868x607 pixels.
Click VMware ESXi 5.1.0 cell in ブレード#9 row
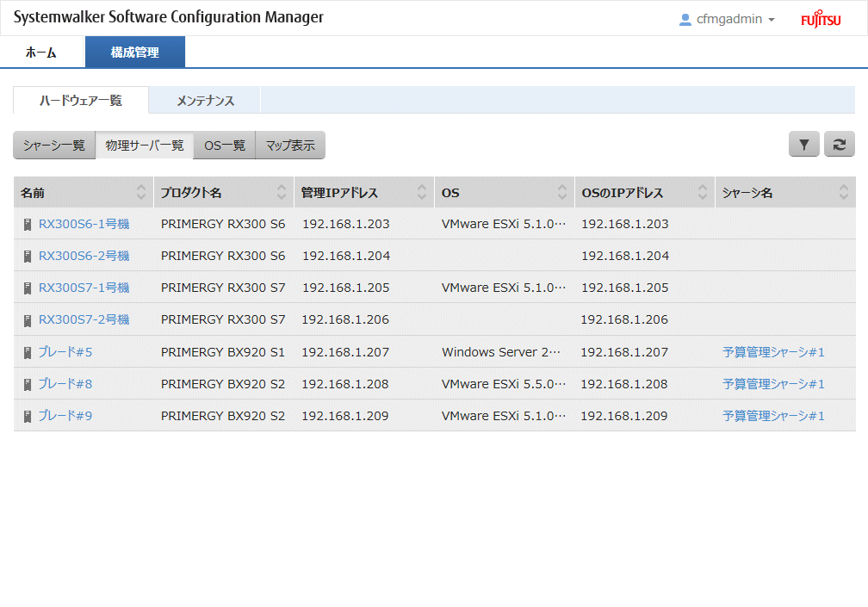[x=504, y=416]
